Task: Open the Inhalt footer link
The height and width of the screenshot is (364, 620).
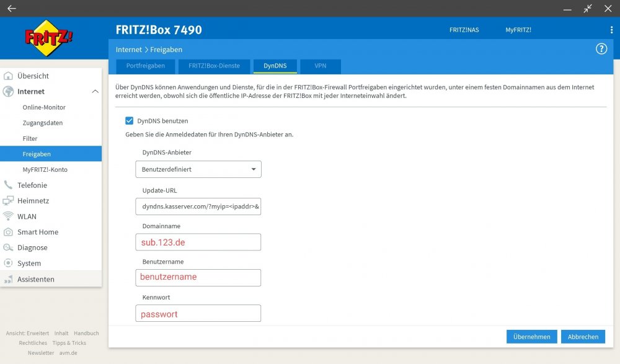Action: click(x=61, y=333)
